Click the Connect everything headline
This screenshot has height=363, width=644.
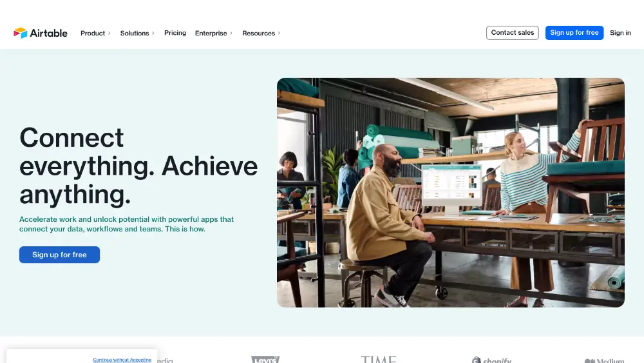point(138,166)
